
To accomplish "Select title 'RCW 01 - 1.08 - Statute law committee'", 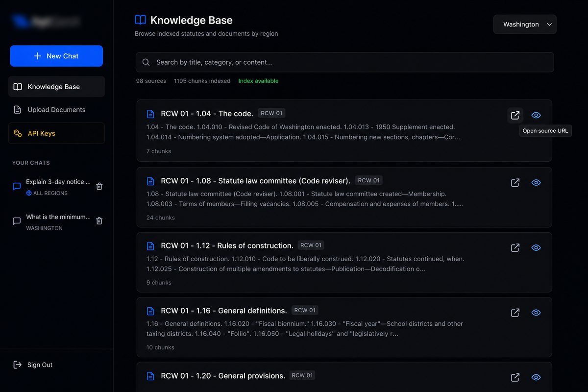I will pos(255,181).
